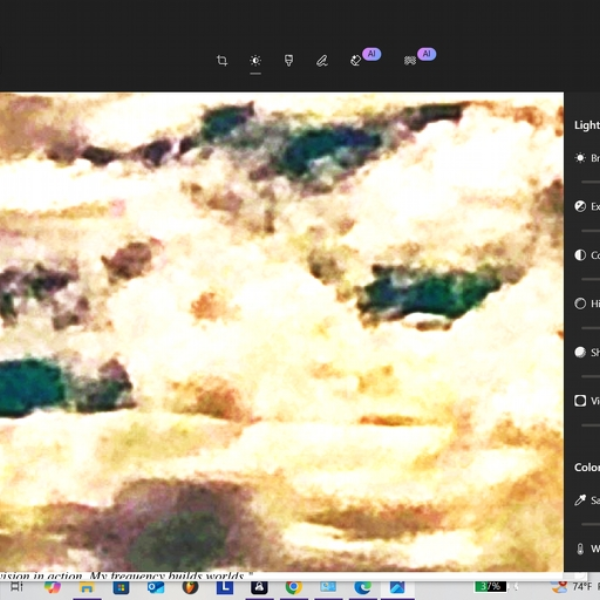The image size is (600, 600).
Task: Adjust the Contrast slider track
Action: coord(590,279)
